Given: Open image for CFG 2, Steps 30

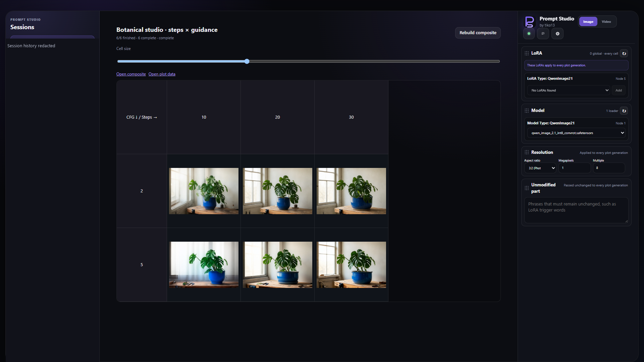Looking at the screenshot, I should [x=351, y=191].
